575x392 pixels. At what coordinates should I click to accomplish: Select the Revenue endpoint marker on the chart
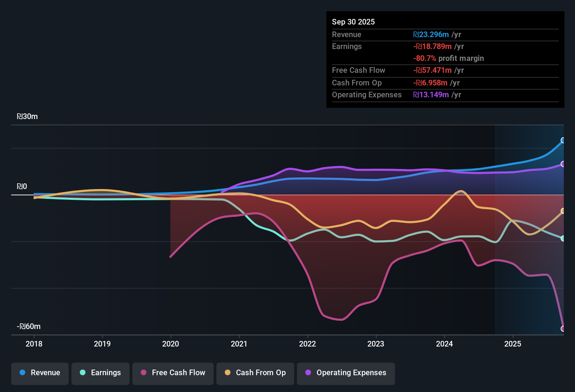[563, 141]
